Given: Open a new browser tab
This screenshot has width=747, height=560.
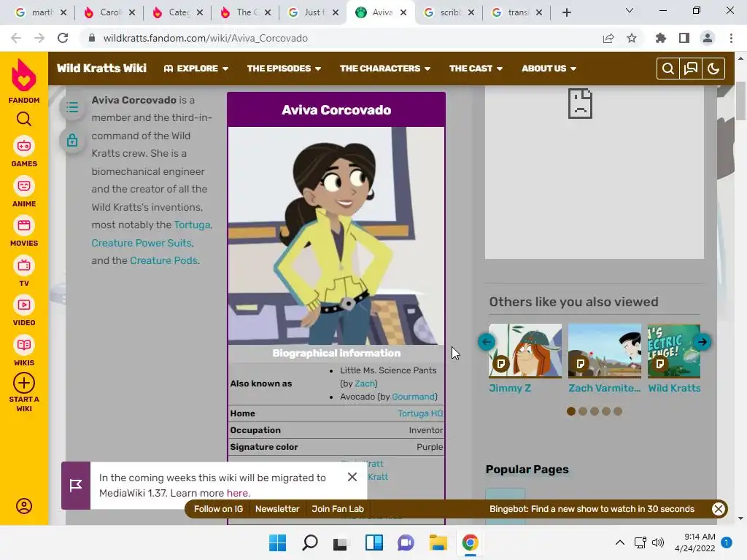Looking at the screenshot, I should tap(566, 12).
